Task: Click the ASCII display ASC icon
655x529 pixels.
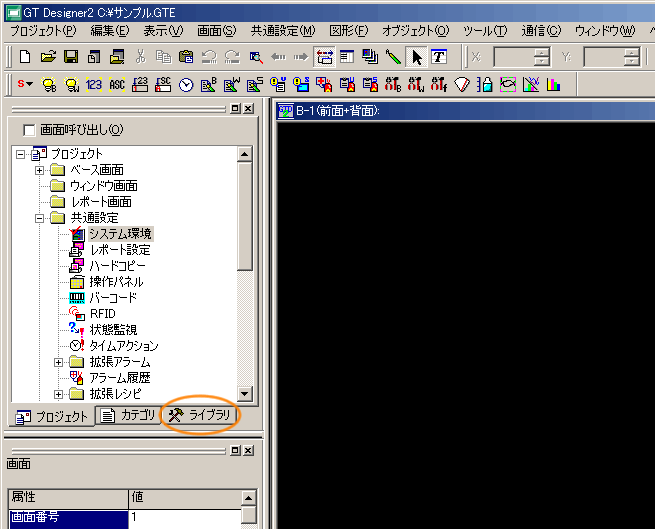Action: click(117, 85)
